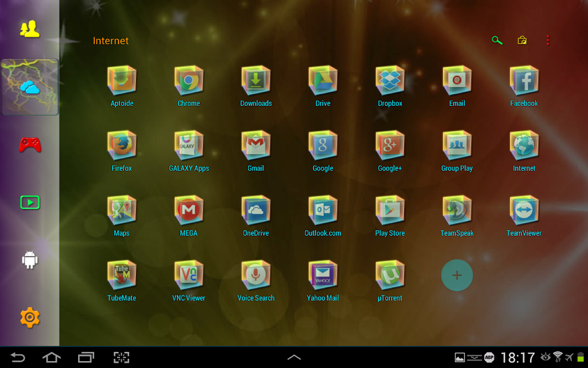
Task: Switch to the social contacts category
Action: point(30,29)
